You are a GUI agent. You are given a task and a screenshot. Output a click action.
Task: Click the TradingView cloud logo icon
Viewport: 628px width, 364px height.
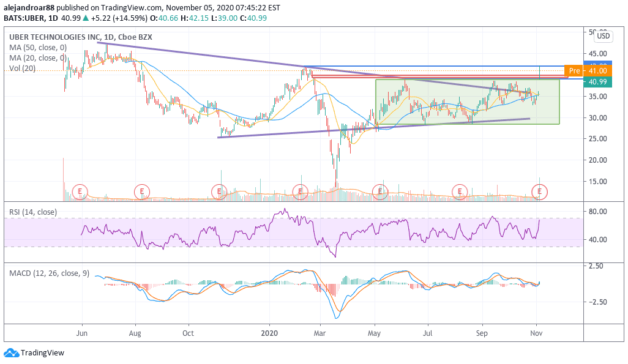tap(11, 353)
